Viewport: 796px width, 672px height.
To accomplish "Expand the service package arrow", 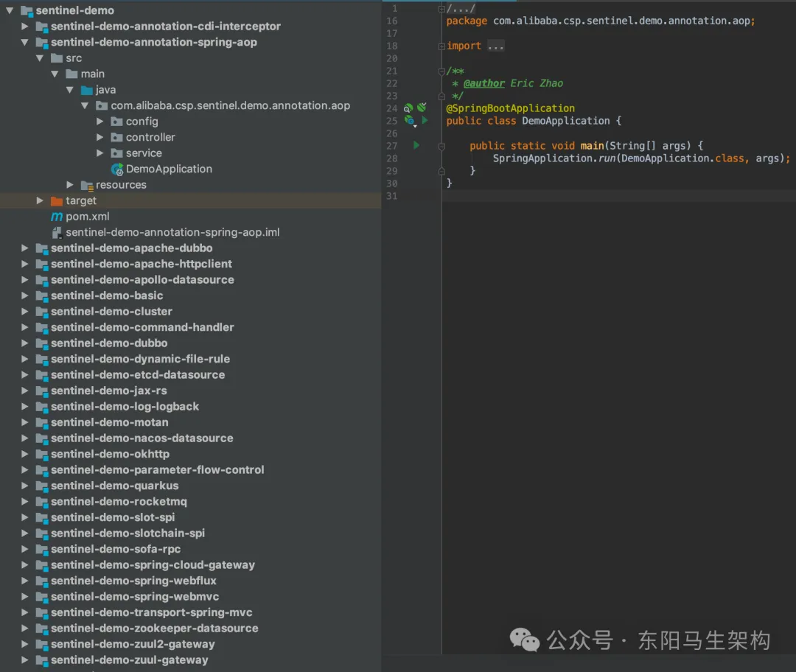I will (99, 153).
